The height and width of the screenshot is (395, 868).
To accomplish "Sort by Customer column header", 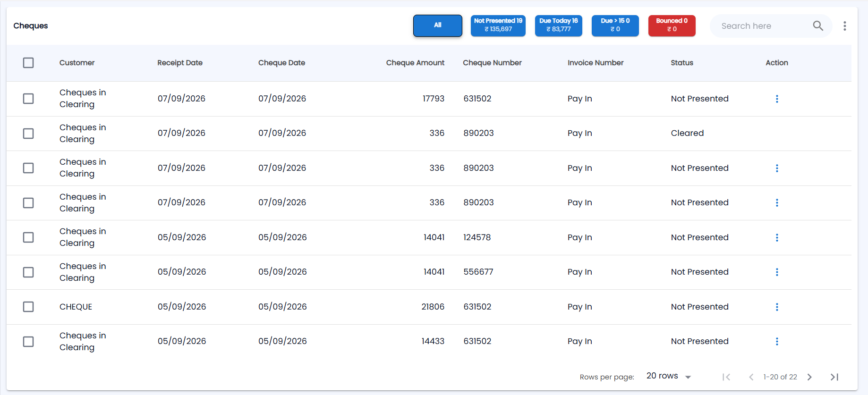I will [77, 63].
